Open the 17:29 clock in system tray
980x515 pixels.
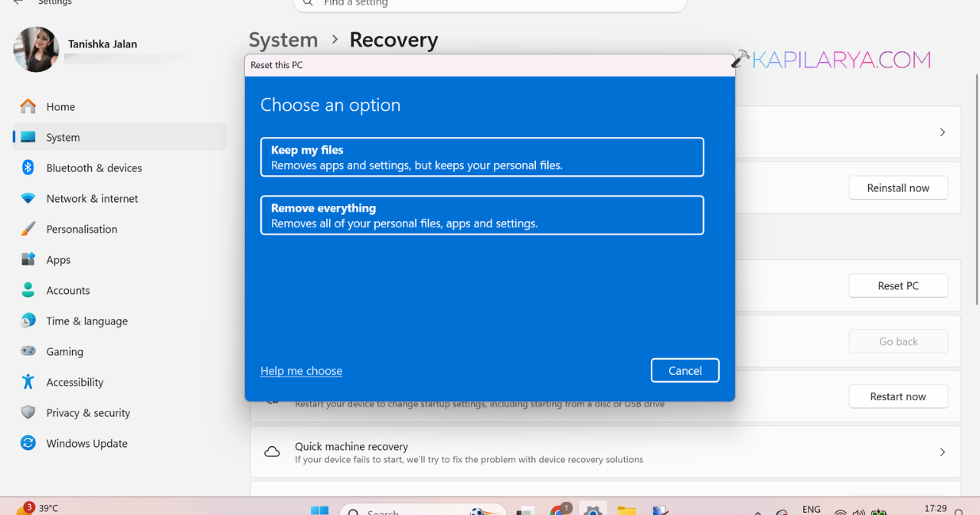pyautogui.click(x=936, y=508)
